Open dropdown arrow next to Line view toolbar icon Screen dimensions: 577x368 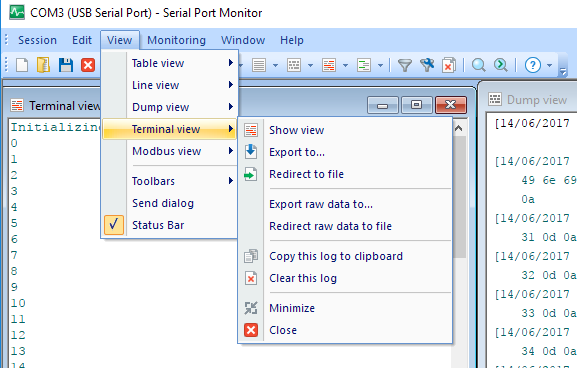point(275,66)
